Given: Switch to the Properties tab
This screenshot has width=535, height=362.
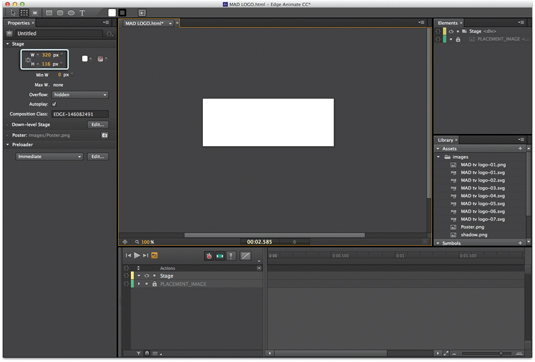Looking at the screenshot, I should [x=19, y=23].
